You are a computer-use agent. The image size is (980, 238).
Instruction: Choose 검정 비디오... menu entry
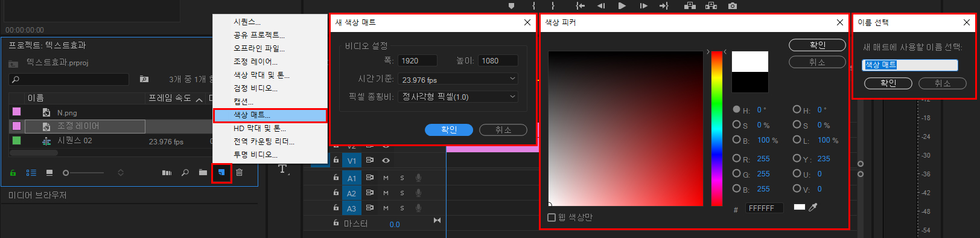coord(255,88)
